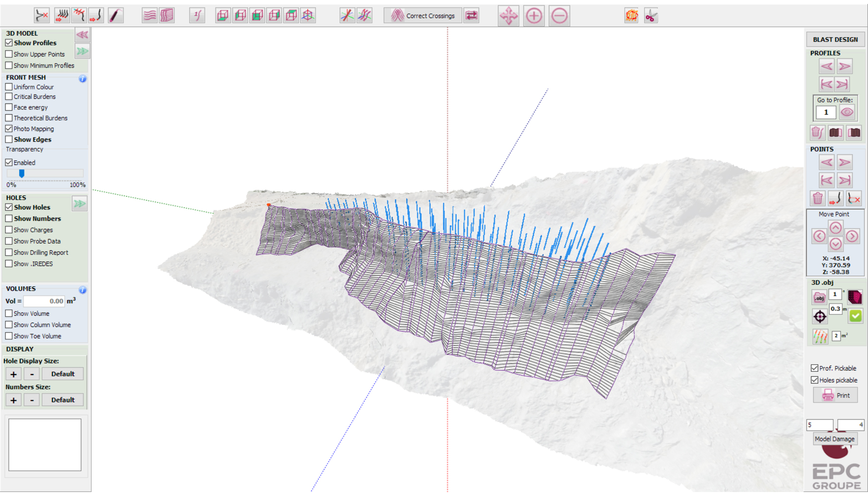This screenshot has height=496, width=868.
Task: Click the green-filled cube view icon
Action: (x=257, y=15)
